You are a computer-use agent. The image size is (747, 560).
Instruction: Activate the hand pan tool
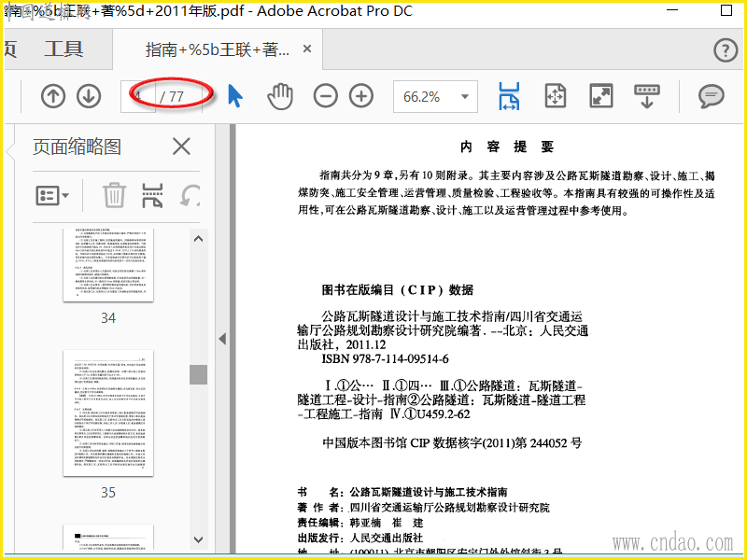[x=280, y=96]
